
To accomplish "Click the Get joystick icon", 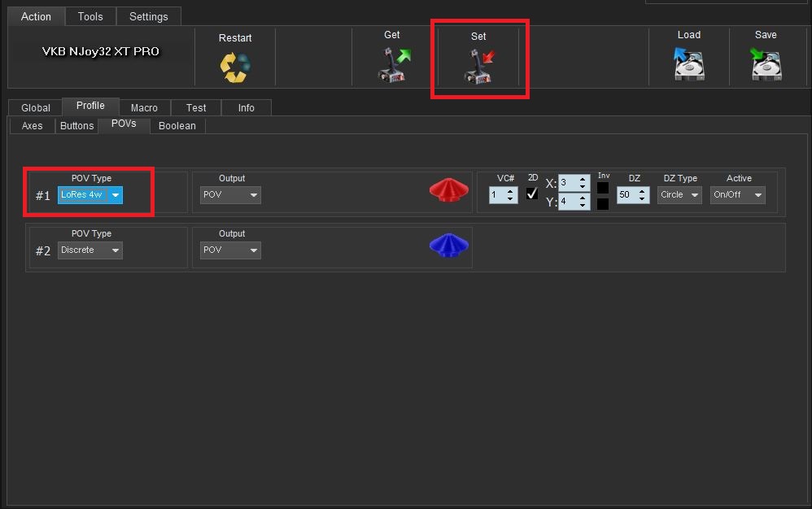I will (394, 64).
